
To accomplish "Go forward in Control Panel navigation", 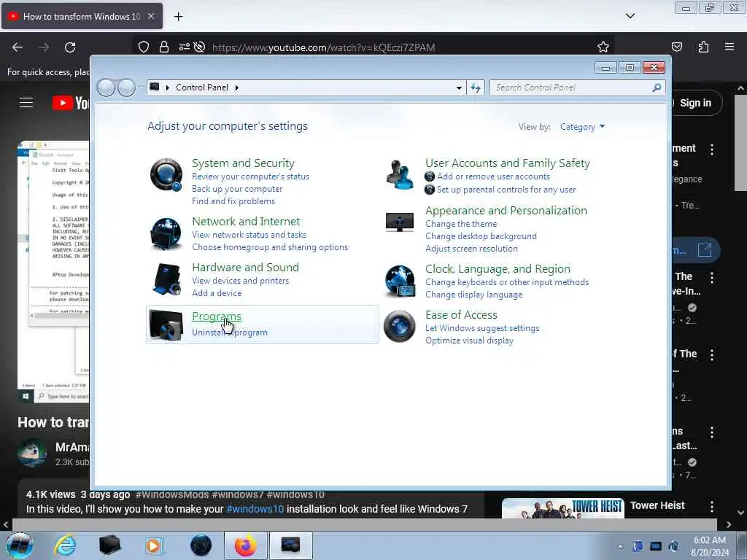I will (126, 87).
